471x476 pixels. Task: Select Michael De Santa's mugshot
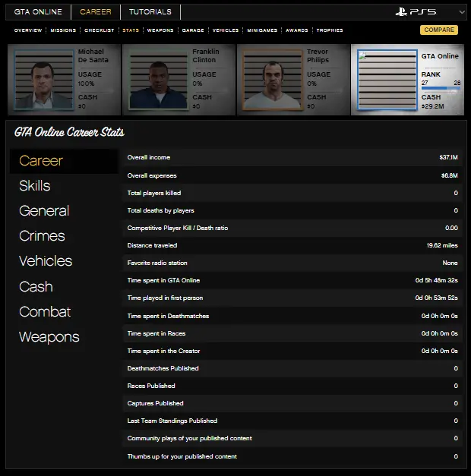[x=44, y=80]
